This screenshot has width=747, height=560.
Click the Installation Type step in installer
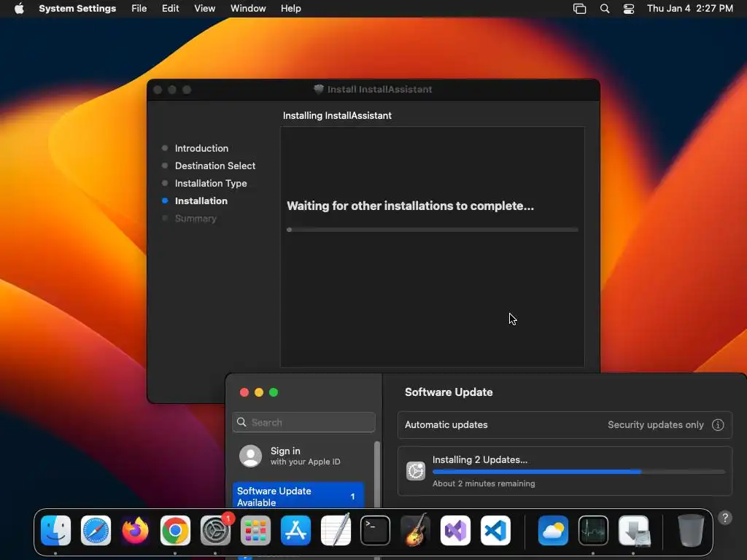(211, 183)
